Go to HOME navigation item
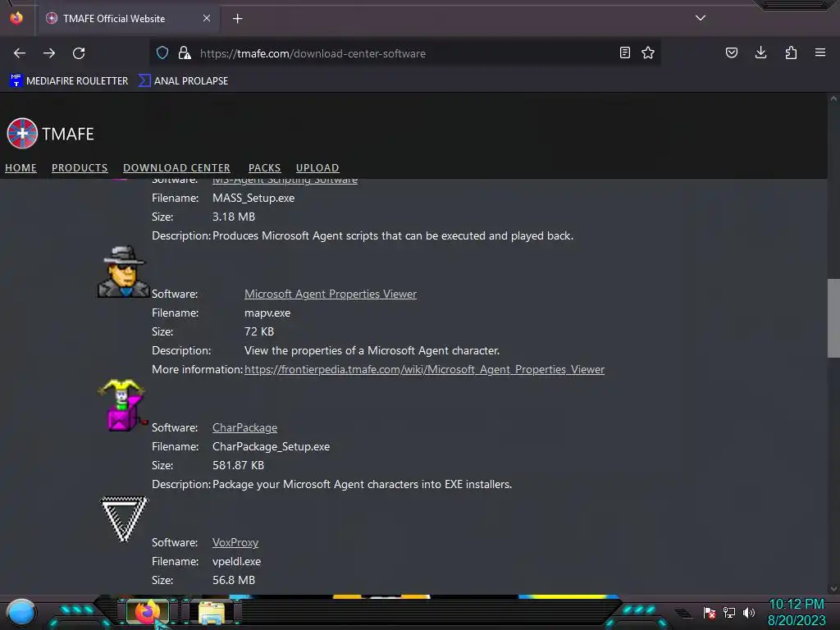Viewport: 840px width, 630px height. pyautogui.click(x=21, y=167)
